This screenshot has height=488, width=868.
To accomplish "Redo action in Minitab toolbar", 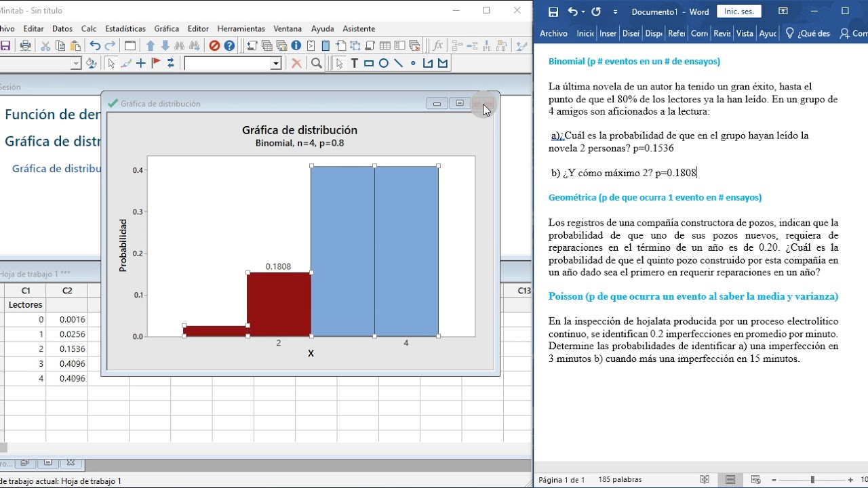I will (x=110, y=45).
